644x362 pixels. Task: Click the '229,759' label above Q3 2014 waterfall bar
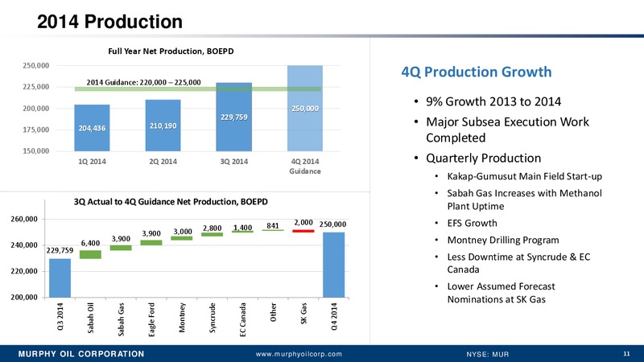click(60, 250)
